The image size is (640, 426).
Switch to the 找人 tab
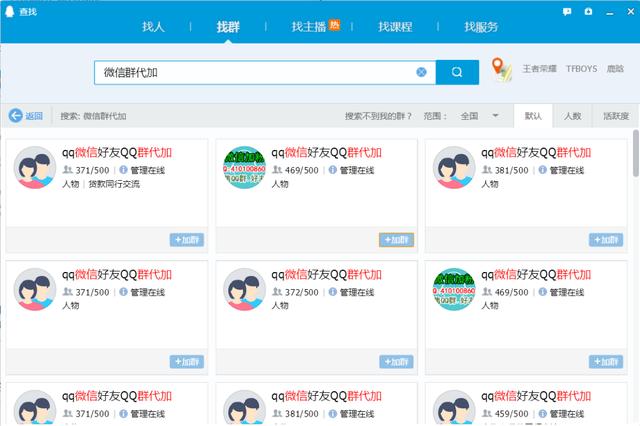pos(153,27)
